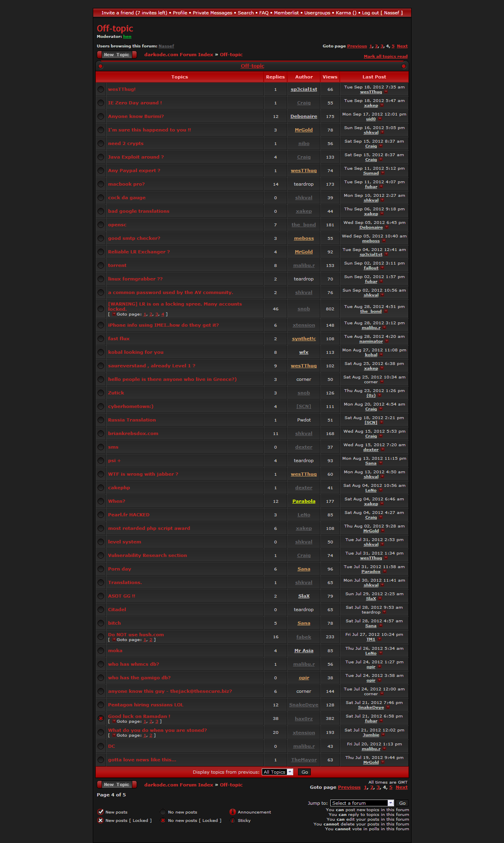Click the latest post icon next to 'the_bond'
Viewport: 504px width, 843px height.
(x=386, y=312)
